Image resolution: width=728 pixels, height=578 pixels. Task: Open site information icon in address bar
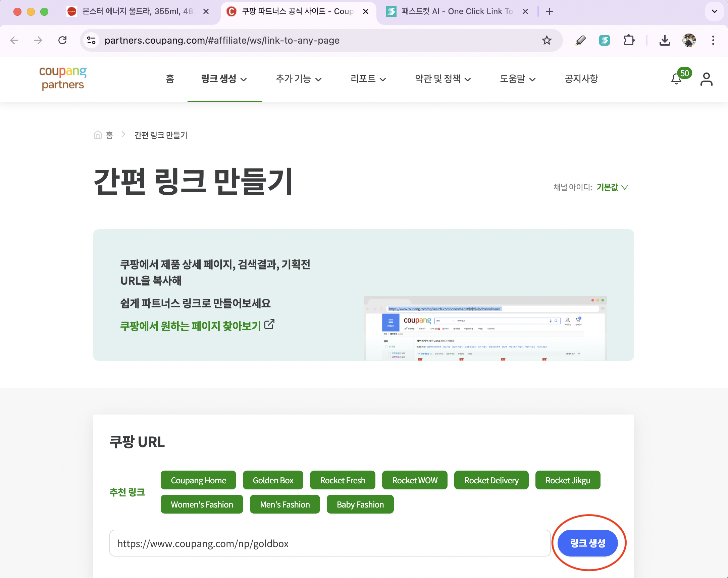click(x=91, y=41)
